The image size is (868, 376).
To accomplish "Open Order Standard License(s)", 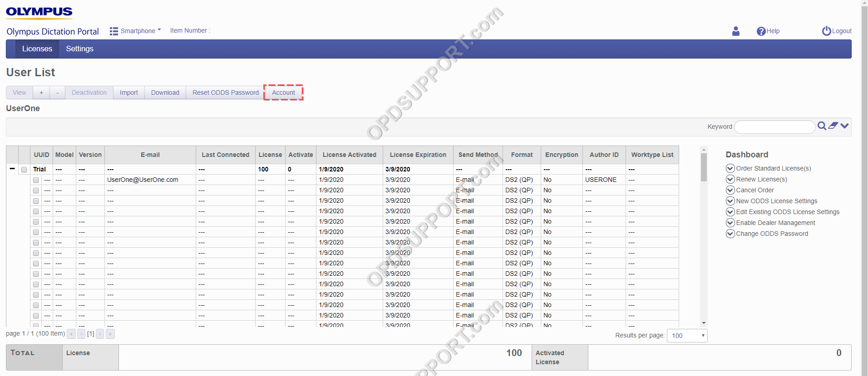I will point(769,168).
